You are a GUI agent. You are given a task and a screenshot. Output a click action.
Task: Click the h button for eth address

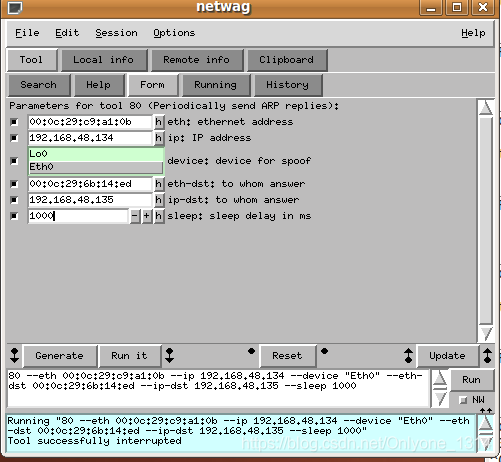(x=159, y=122)
